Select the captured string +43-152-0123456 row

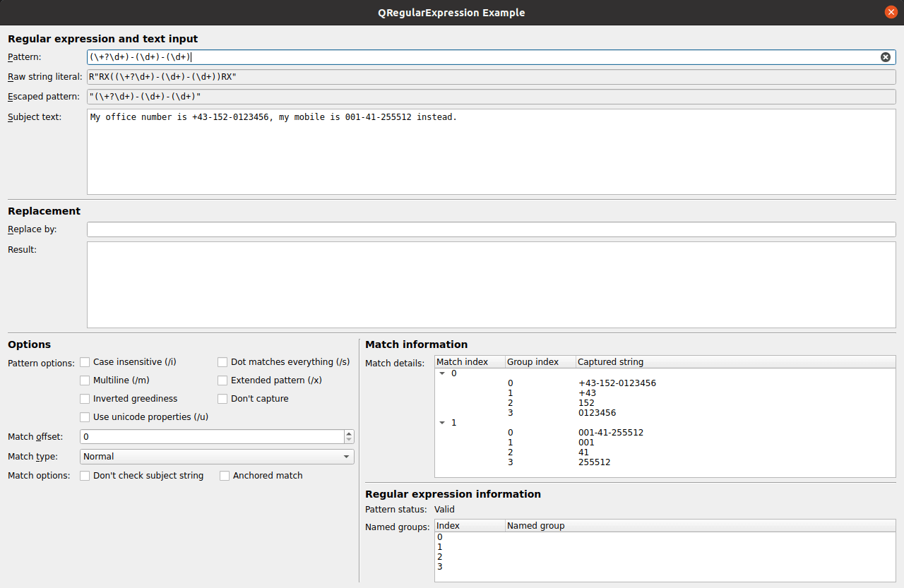point(617,383)
